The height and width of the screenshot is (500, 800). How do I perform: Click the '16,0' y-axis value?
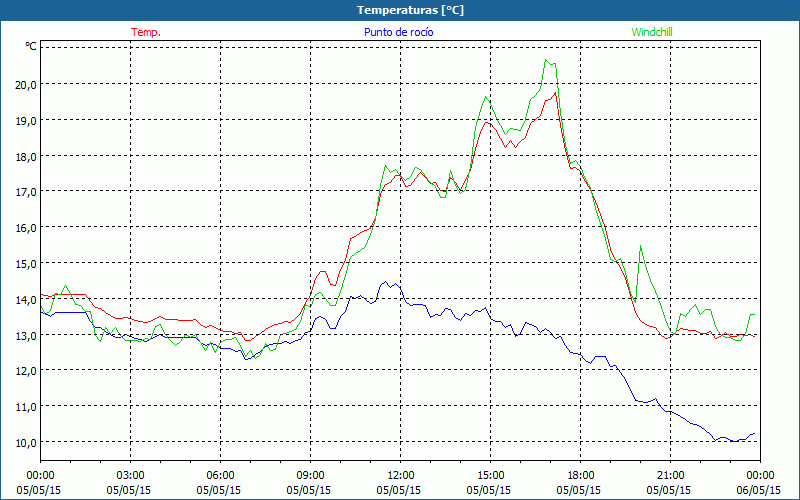[x=26, y=228]
